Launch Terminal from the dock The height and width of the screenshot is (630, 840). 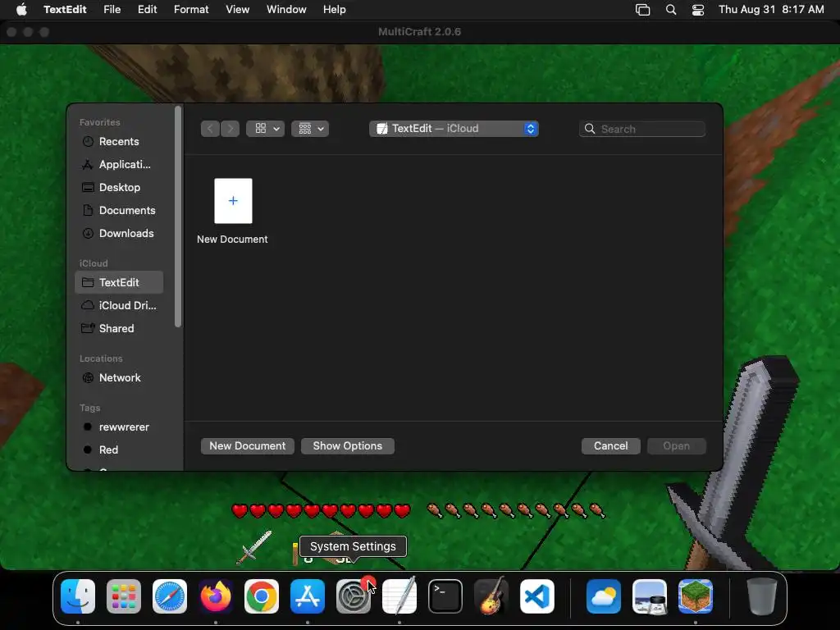click(445, 596)
